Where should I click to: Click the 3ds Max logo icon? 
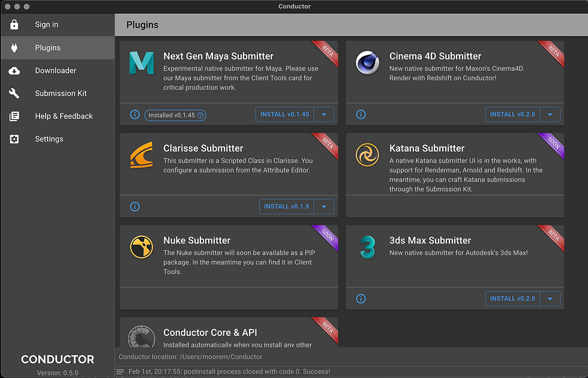[368, 247]
